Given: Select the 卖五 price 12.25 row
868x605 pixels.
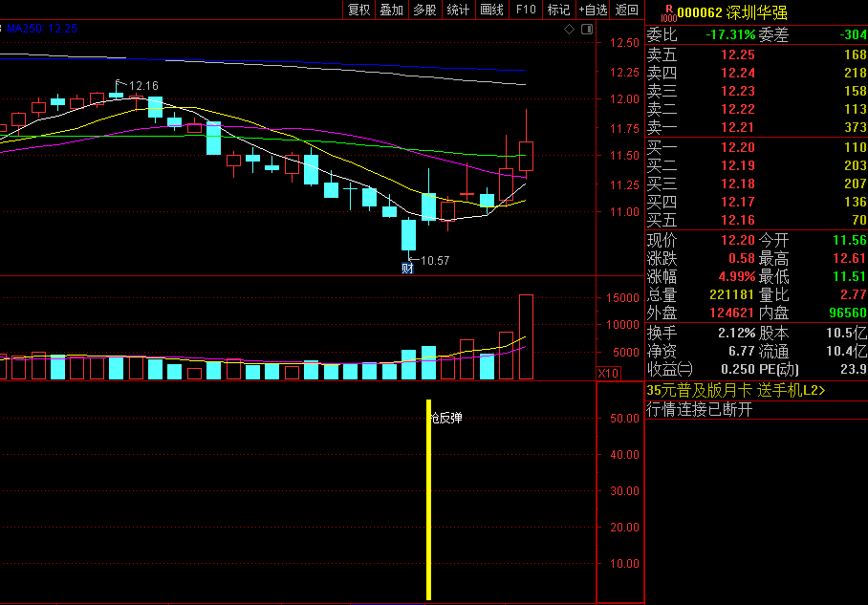Looking at the screenshot, I should pyautogui.click(x=756, y=54).
